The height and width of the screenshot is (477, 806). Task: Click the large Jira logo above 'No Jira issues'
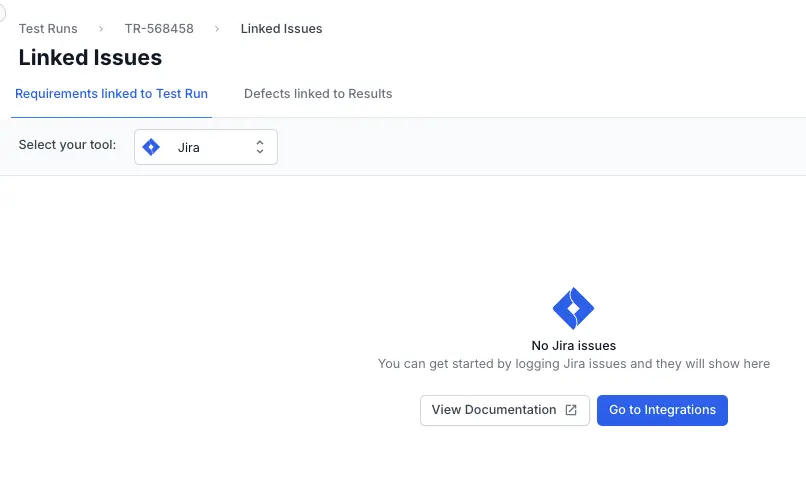tap(573, 309)
